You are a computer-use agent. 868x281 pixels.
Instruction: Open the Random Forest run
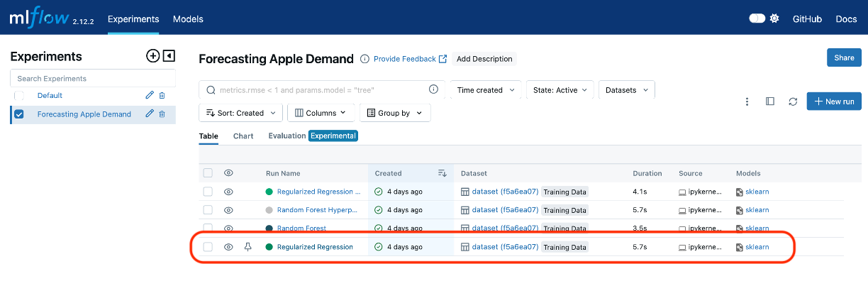point(301,228)
